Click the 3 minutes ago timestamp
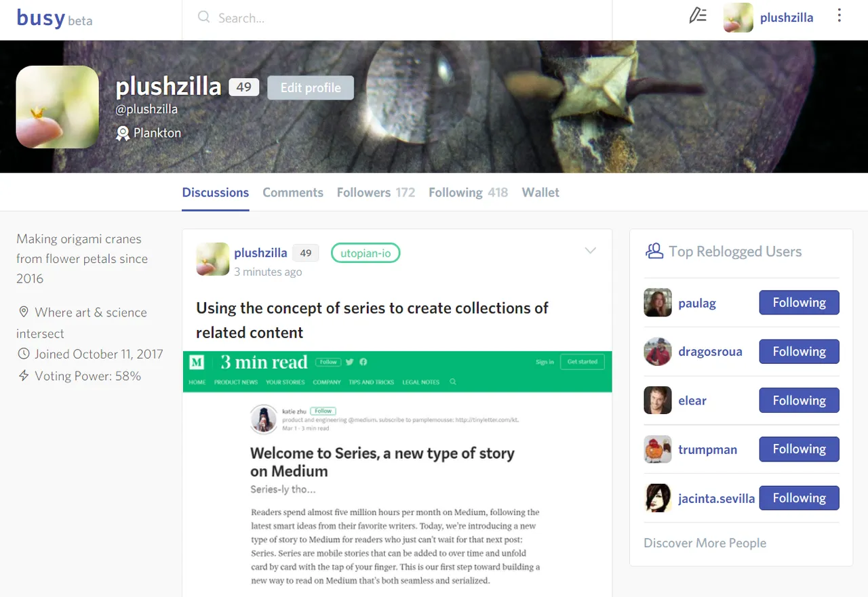This screenshot has height=597, width=868. 268,272
